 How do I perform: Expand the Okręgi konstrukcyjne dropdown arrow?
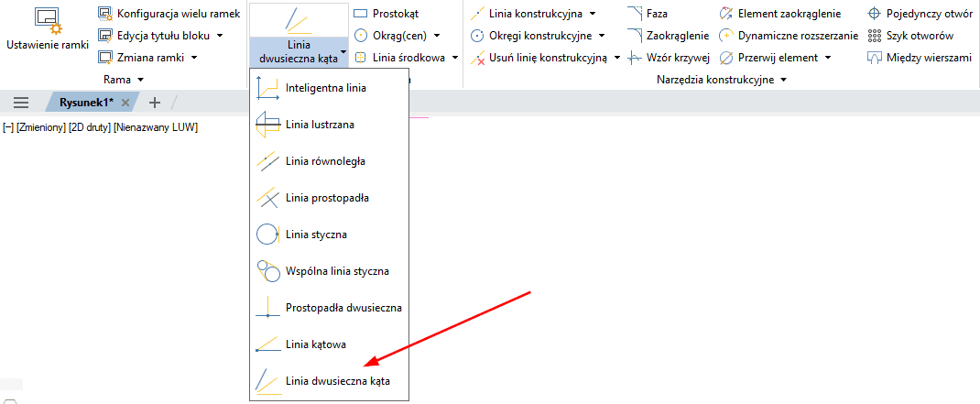coord(601,36)
